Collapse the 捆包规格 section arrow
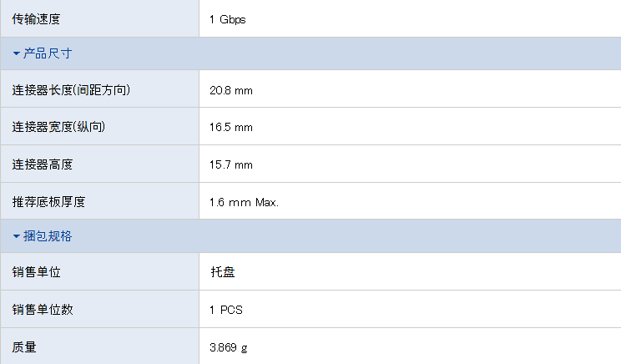 click(x=17, y=236)
